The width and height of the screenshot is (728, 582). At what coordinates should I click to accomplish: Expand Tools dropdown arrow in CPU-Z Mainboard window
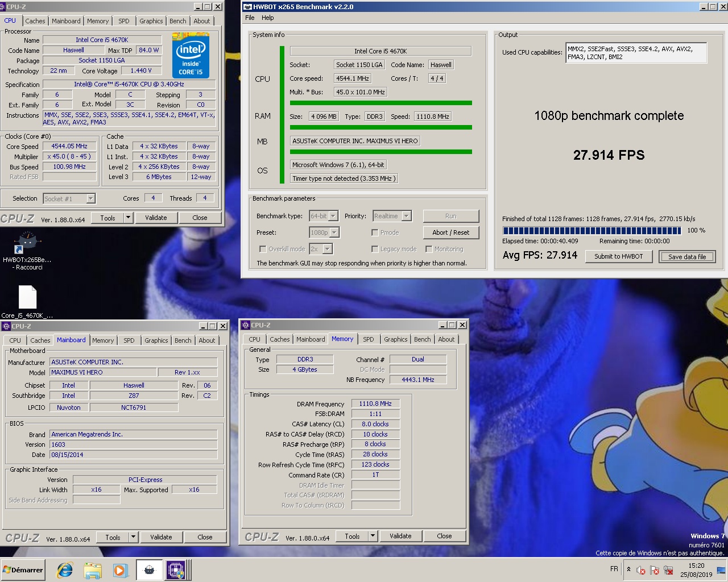pyautogui.click(x=134, y=537)
